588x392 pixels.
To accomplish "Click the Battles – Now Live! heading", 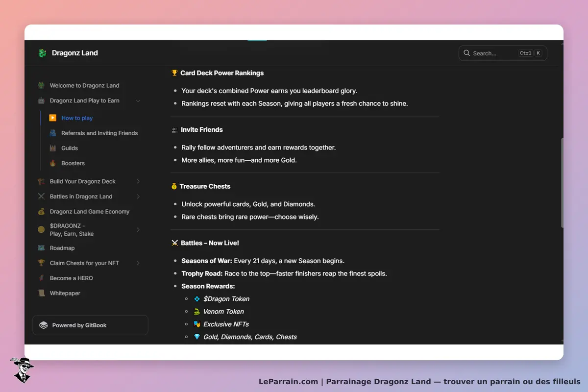I will [x=210, y=243].
